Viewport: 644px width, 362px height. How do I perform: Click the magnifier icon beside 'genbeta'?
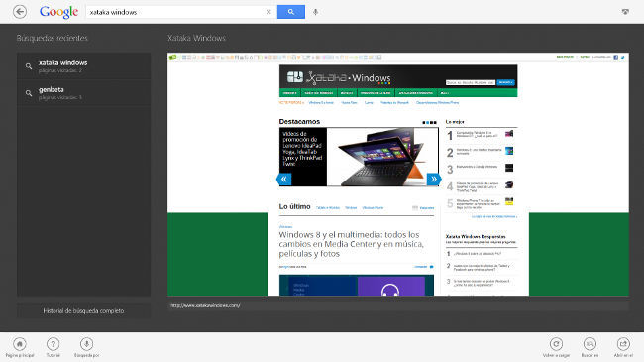[29, 93]
